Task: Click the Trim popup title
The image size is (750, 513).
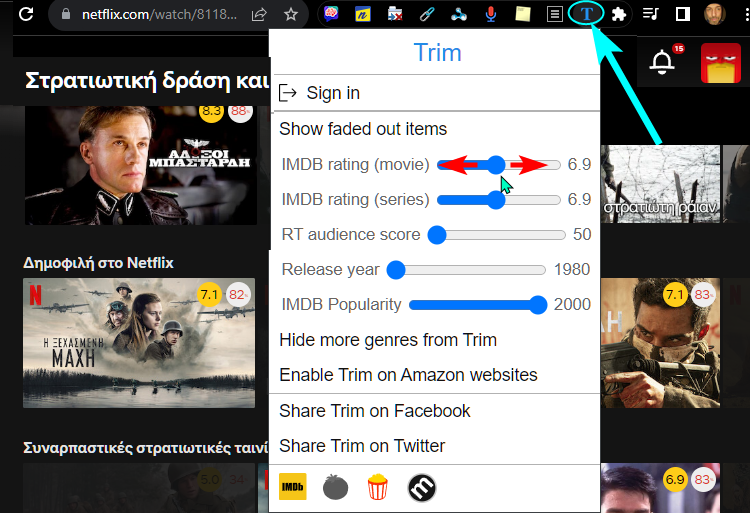Action: tap(437, 52)
